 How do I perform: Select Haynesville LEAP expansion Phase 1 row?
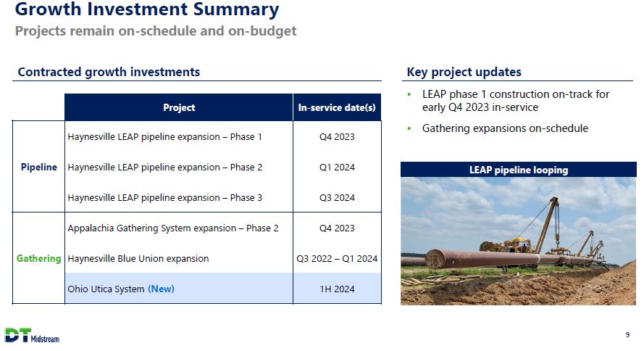pyautogui.click(x=164, y=136)
